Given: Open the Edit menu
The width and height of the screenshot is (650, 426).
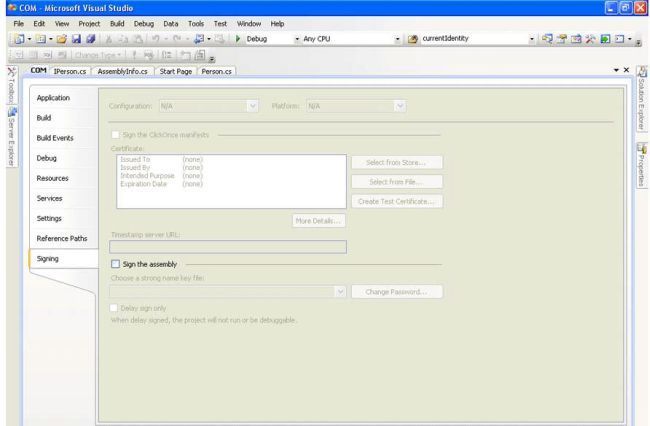Looking at the screenshot, I should click(39, 24).
